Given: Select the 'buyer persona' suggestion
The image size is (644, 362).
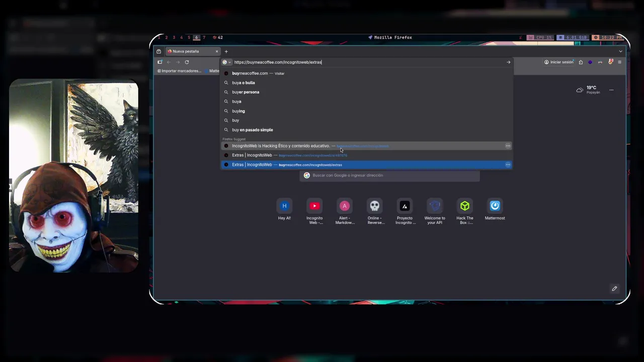Looking at the screenshot, I should 367,92.
